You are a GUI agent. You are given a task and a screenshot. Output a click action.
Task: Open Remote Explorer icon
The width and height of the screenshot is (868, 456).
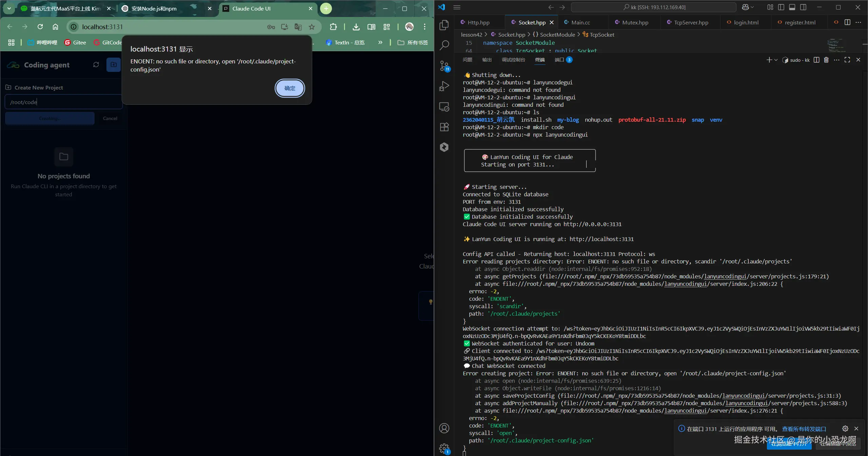pos(444,106)
